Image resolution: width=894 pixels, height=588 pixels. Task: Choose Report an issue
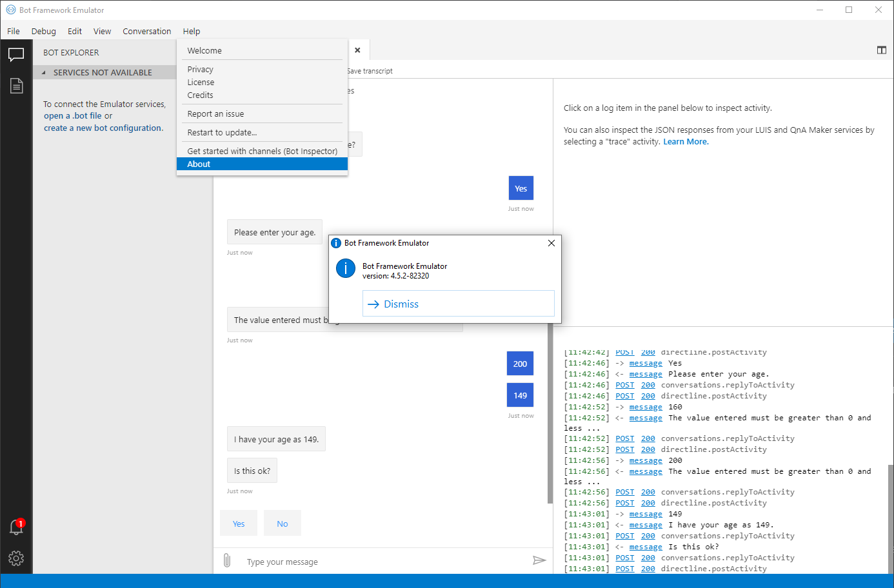tap(262, 113)
